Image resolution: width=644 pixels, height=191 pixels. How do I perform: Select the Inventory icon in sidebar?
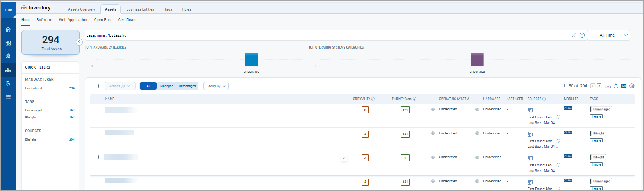[8, 70]
